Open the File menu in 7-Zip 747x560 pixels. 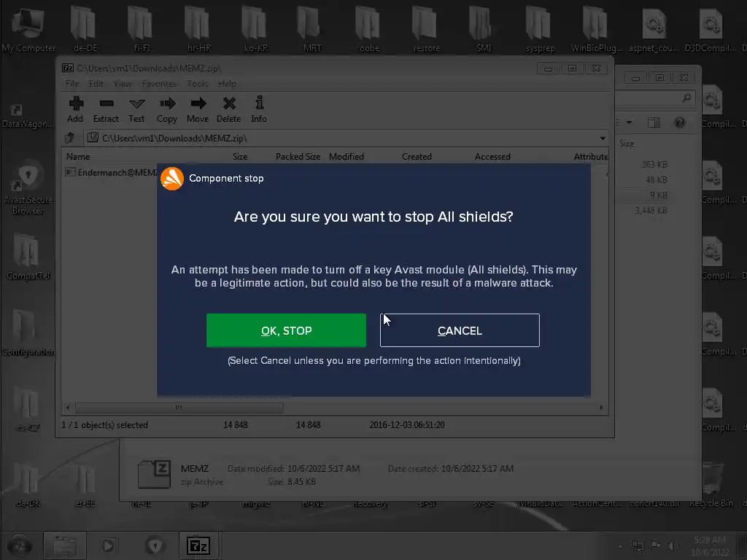click(72, 84)
